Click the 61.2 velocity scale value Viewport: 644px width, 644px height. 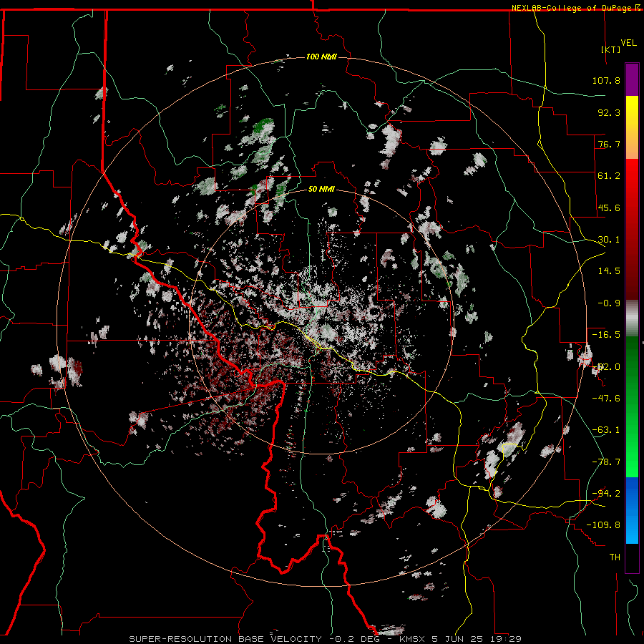(609, 176)
